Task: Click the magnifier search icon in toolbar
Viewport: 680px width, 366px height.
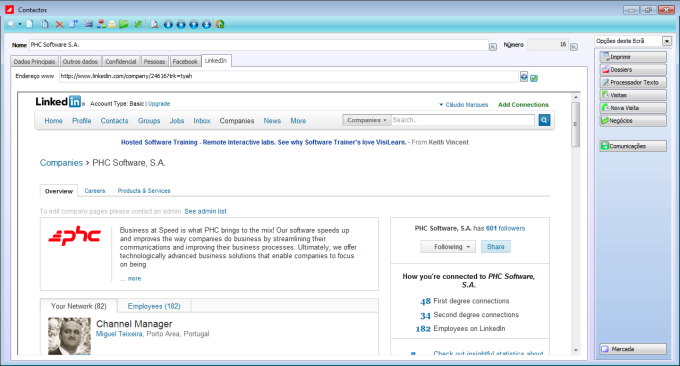Action: tap(11, 24)
